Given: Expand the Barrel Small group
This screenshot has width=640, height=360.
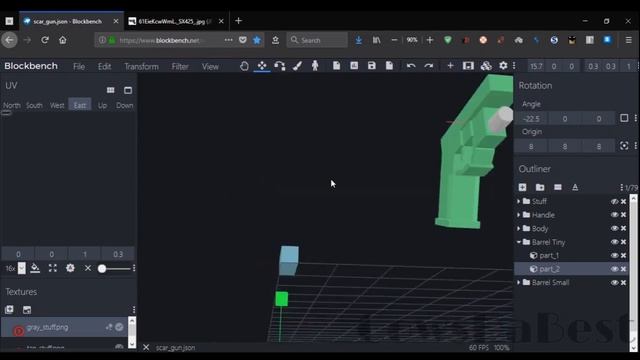Looking at the screenshot, I should coord(519,282).
